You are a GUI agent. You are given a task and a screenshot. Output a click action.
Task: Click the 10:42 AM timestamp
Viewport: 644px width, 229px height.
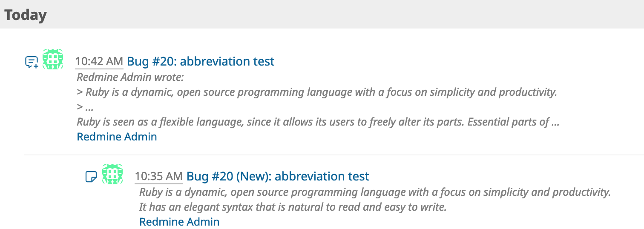pos(99,62)
